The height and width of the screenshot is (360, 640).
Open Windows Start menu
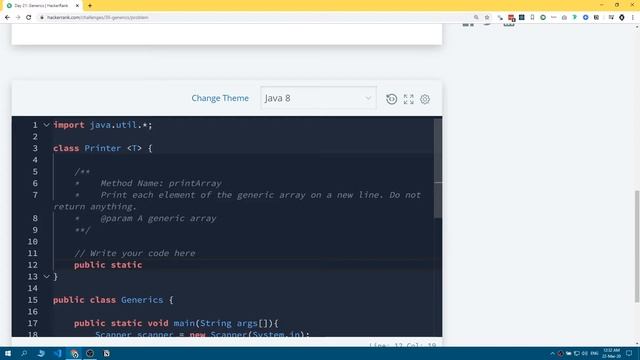click(8, 353)
